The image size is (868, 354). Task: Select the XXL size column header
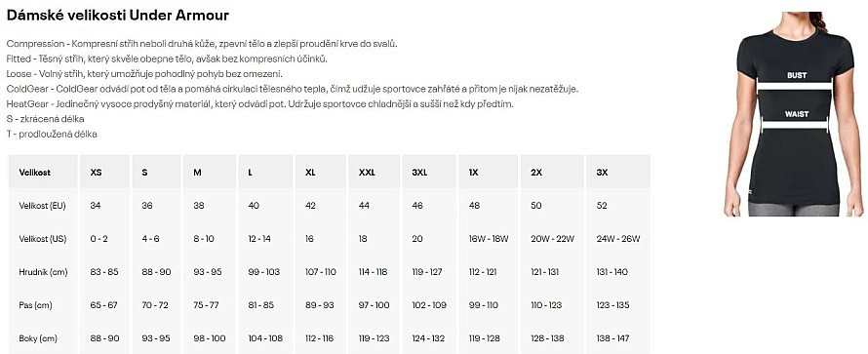[x=374, y=172]
